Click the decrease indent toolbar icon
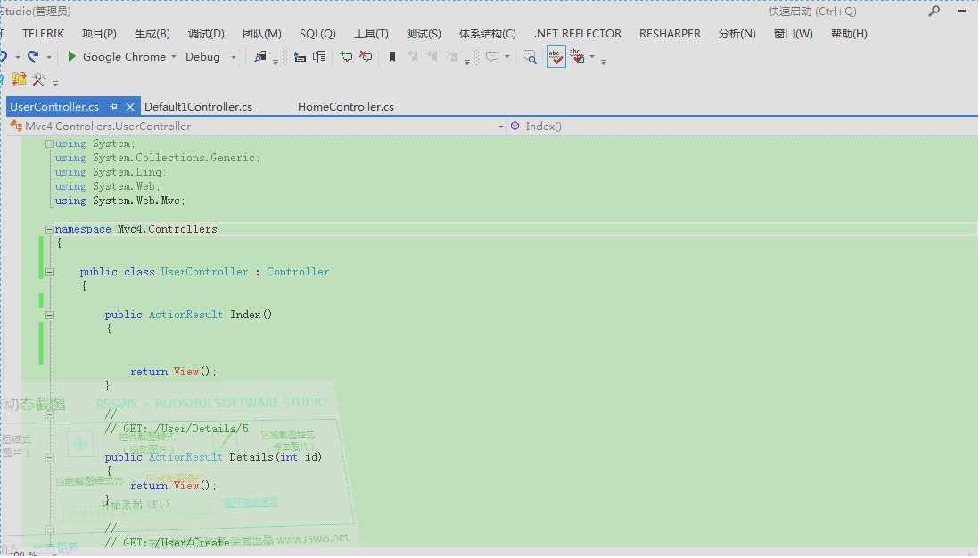Viewport: 980px width, 558px height. pyautogui.click(x=300, y=57)
